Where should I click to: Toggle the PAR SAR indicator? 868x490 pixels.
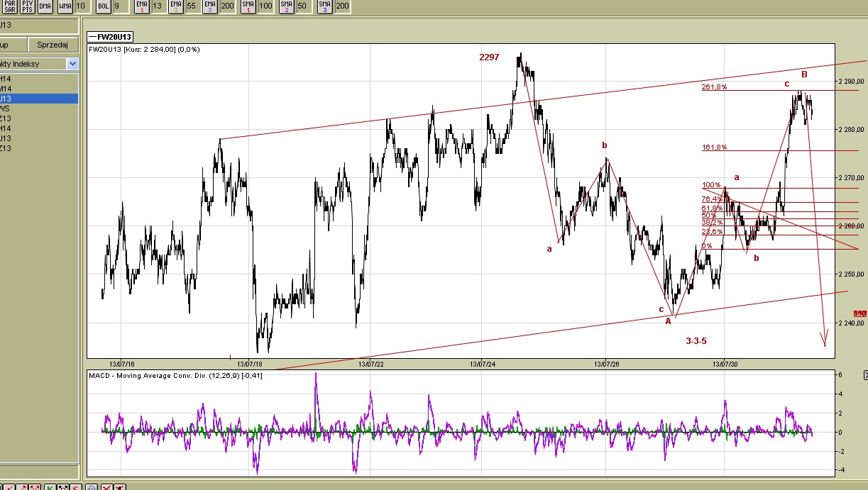[10, 6]
